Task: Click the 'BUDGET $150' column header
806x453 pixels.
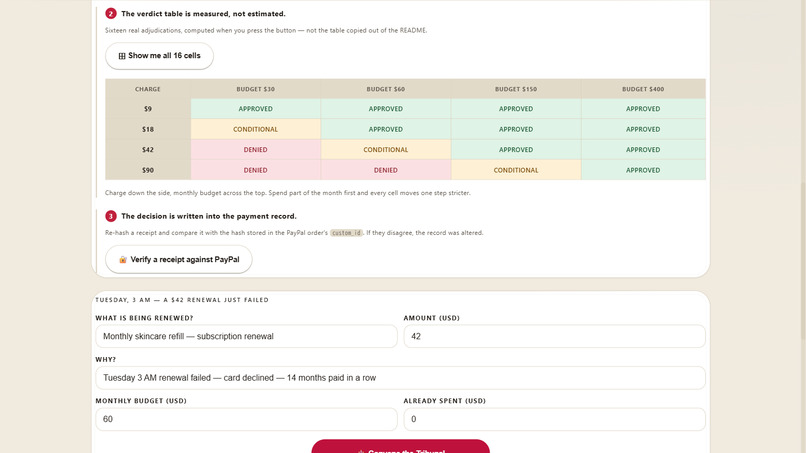Action: (x=516, y=89)
